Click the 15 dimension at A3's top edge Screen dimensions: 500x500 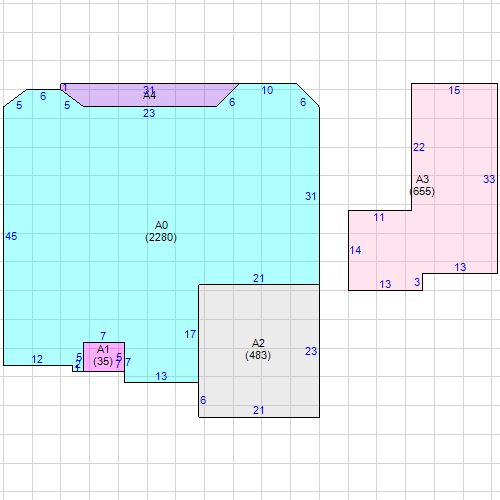tap(454, 90)
